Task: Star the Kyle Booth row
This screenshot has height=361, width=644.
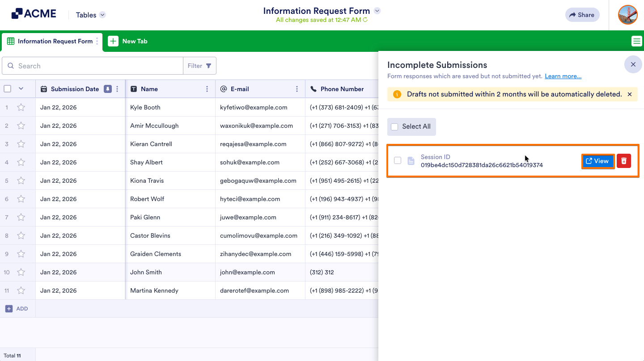Action: point(21,107)
